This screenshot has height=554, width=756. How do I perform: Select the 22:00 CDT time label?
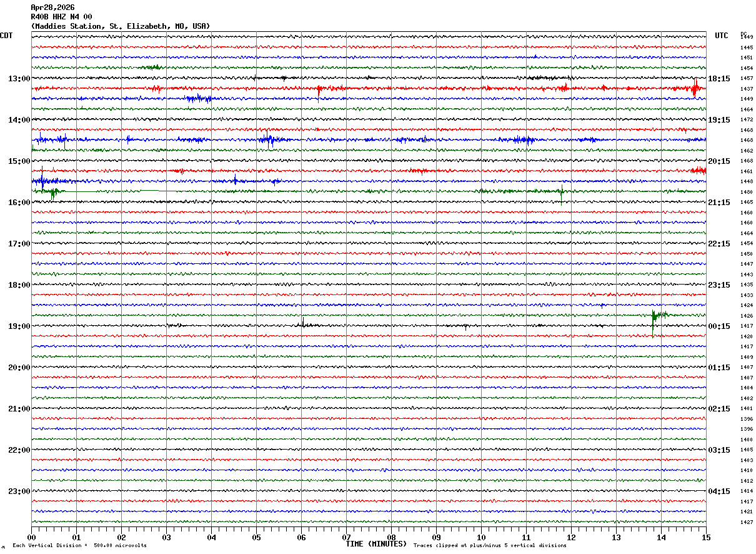click(x=19, y=450)
